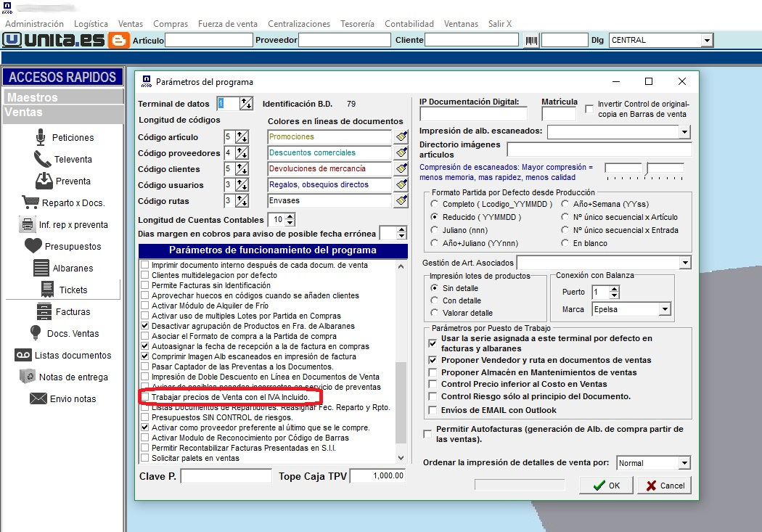Image resolution: width=762 pixels, height=532 pixels.
Task: Choose Con detalle lot printing
Action: (434, 300)
